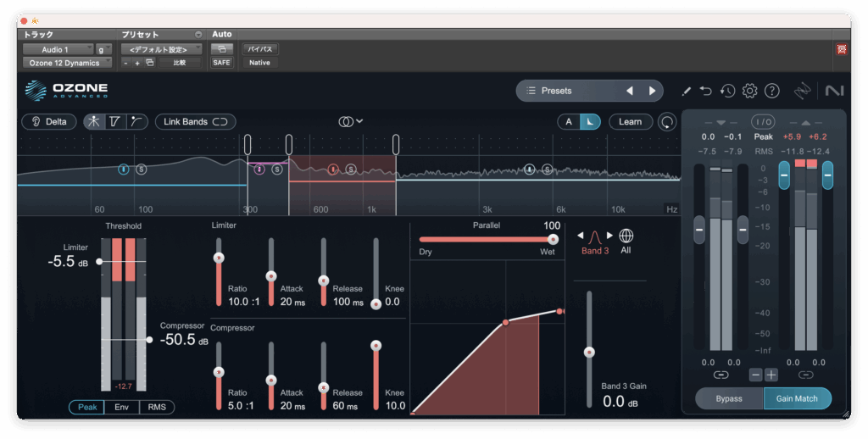This screenshot has width=868, height=439.
Task: Click the undo arrow icon
Action: point(706,91)
